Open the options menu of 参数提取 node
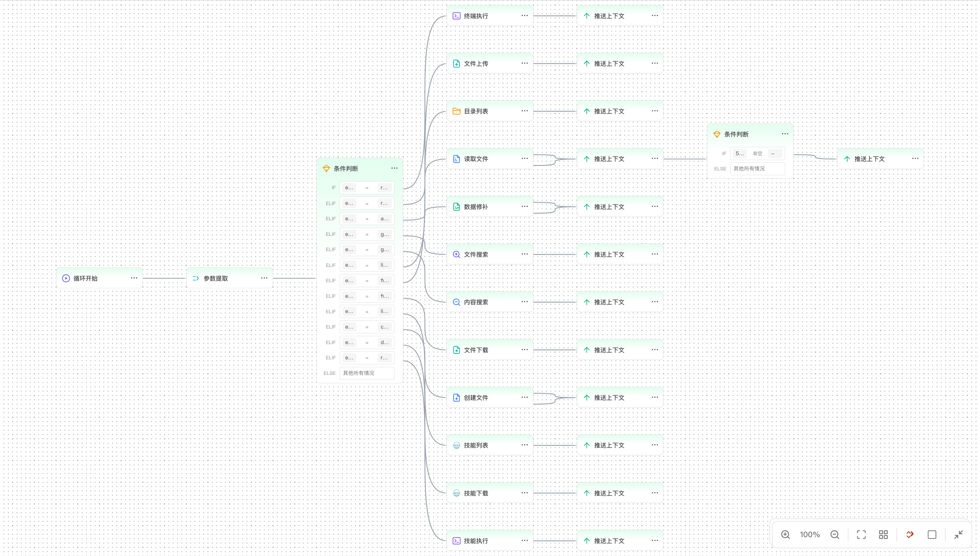 click(264, 278)
